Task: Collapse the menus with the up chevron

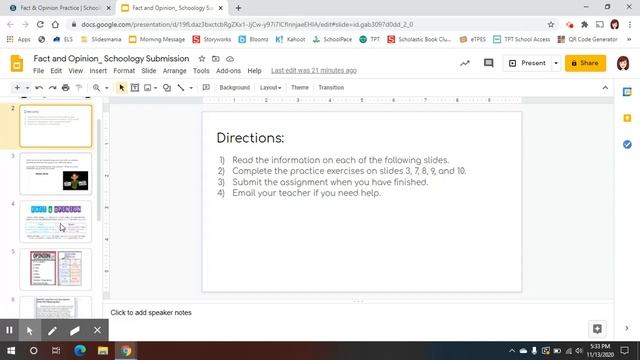Action: coord(605,88)
